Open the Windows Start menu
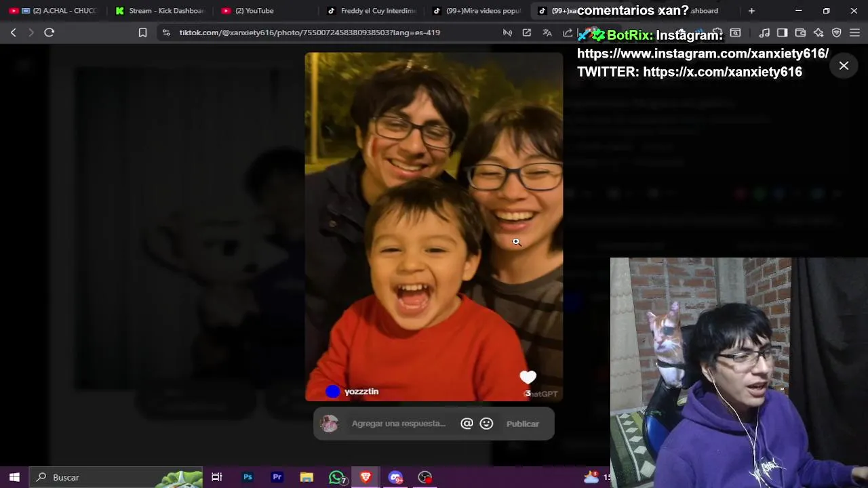Viewport: 868px width, 488px height. pos(14,477)
